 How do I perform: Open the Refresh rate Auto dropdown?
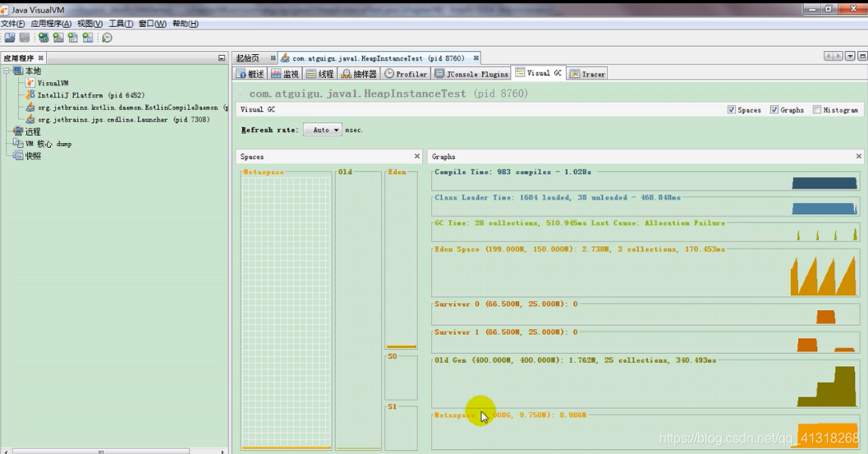323,130
